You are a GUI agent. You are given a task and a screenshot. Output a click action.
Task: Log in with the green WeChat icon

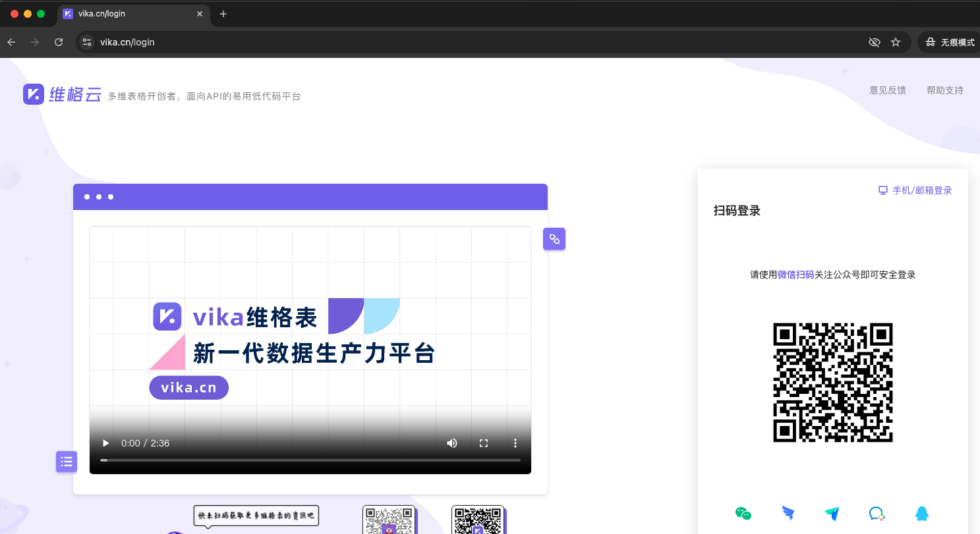pyautogui.click(x=743, y=514)
